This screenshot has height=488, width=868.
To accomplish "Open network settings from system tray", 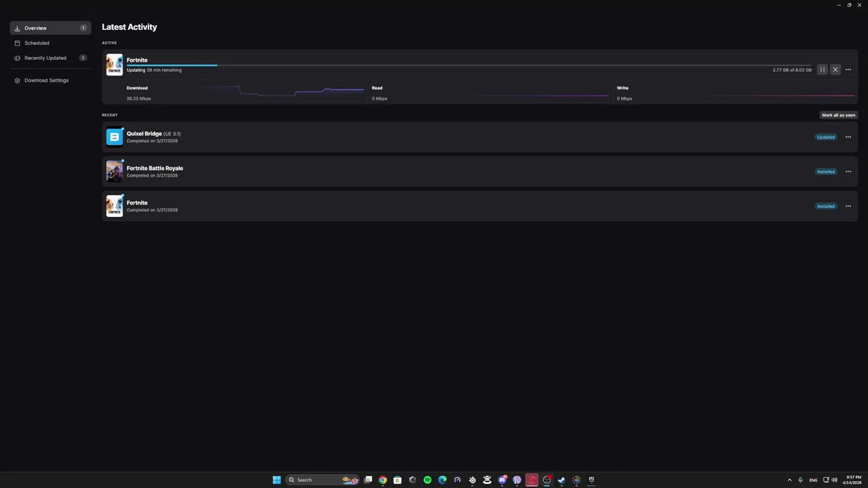I will tap(826, 480).
